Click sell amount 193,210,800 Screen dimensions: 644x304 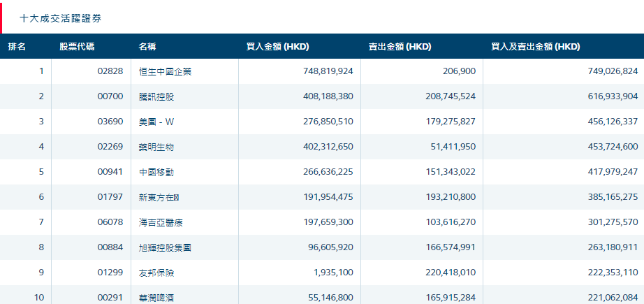coord(451,197)
